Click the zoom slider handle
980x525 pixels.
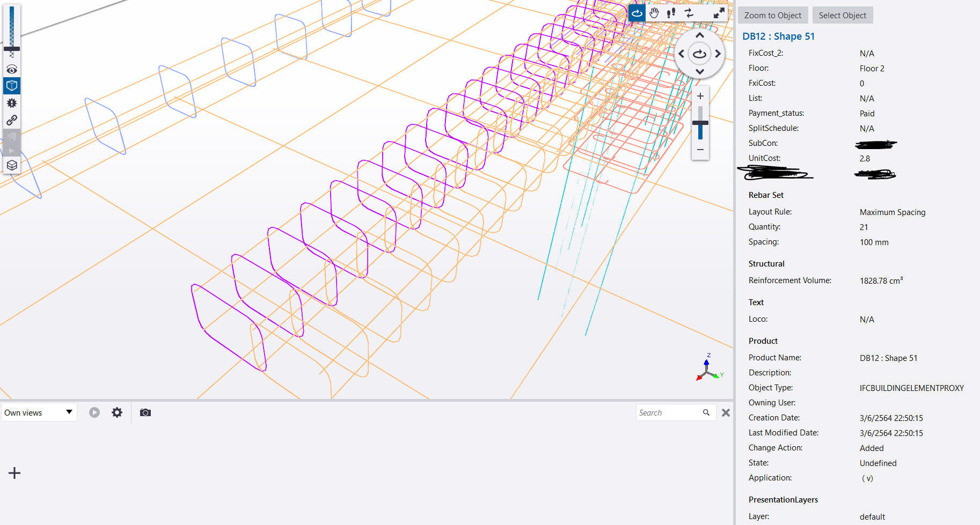tap(700, 123)
